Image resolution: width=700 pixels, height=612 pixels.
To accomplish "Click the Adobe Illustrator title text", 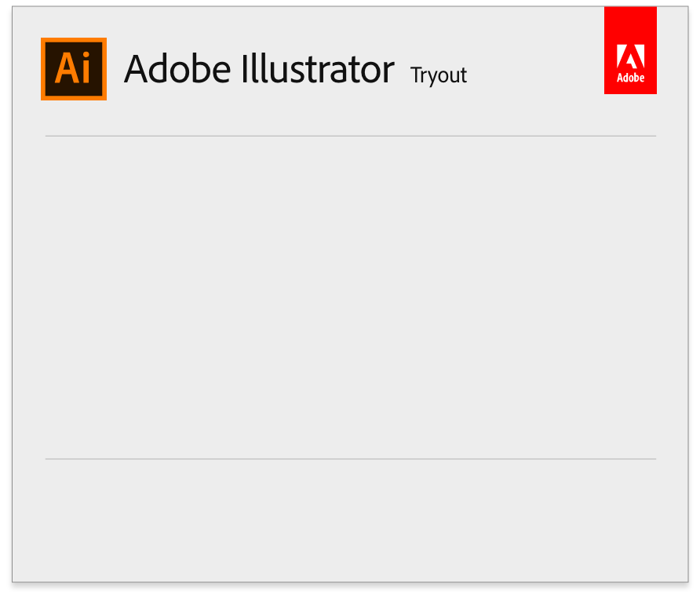I will pos(259,69).
